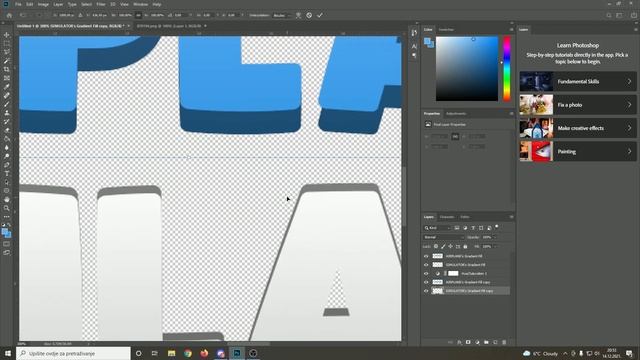Select the Rectangular Marquee tool

(7, 44)
